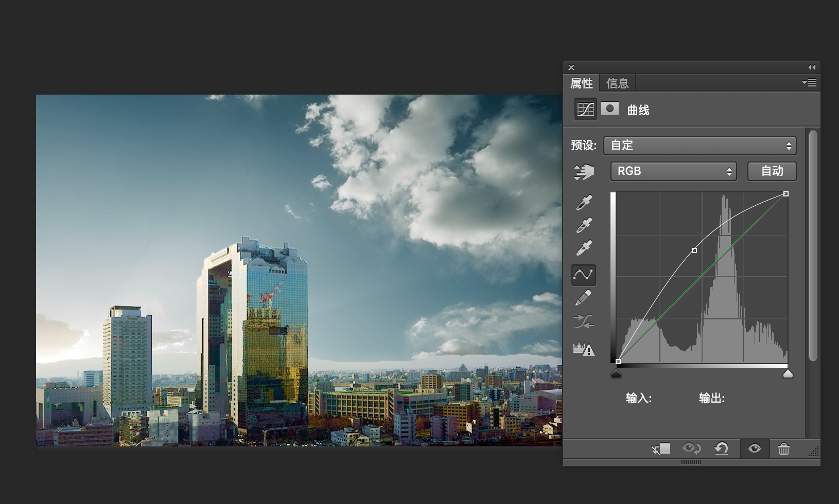Screen dimensions: 839x504
Task: Click the panel vertical scrollbar
Action: [813, 246]
